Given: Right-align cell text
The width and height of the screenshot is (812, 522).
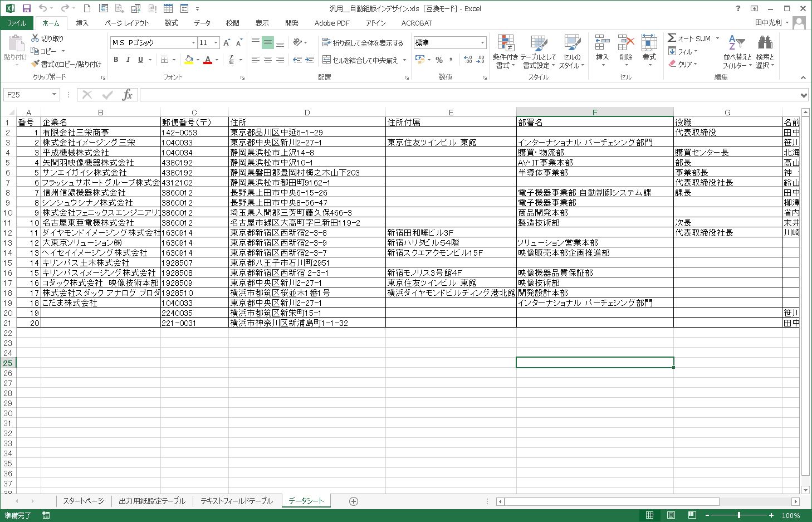Looking at the screenshot, I should point(280,60).
